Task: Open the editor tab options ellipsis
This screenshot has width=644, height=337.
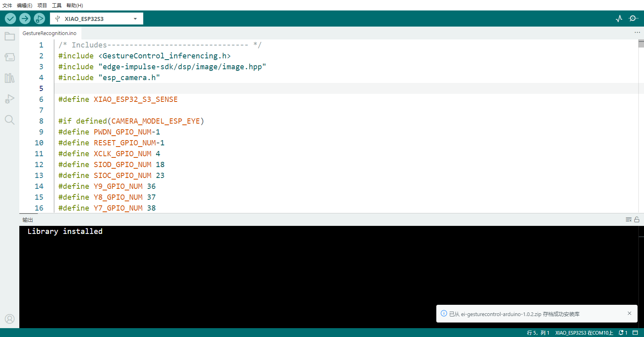Action: pyautogui.click(x=637, y=33)
